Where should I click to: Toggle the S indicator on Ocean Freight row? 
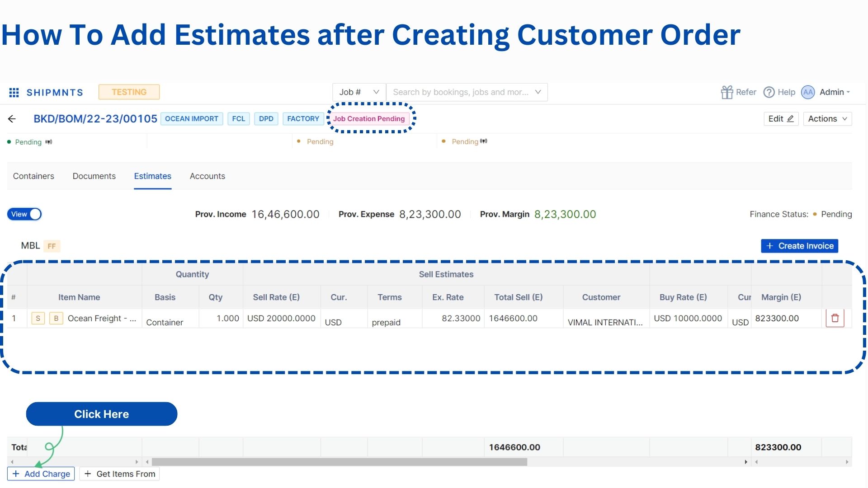[38, 318]
